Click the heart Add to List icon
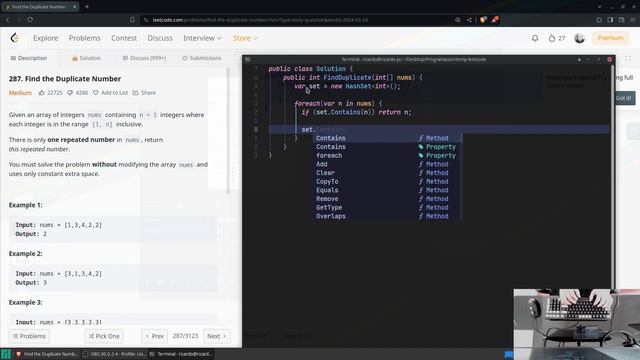Image resolution: width=640 pixels, height=360 pixels. (x=96, y=93)
